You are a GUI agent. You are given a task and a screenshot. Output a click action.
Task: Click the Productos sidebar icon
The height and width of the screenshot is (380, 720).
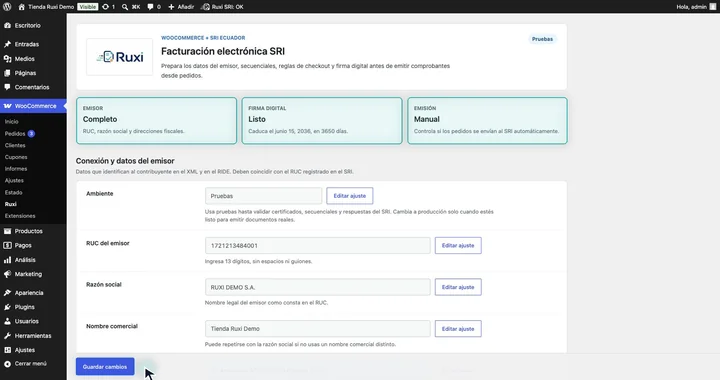pos(7,231)
